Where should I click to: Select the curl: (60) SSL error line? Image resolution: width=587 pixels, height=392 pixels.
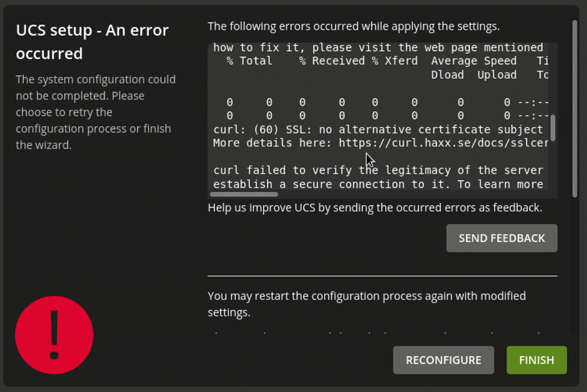coord(377,129)
